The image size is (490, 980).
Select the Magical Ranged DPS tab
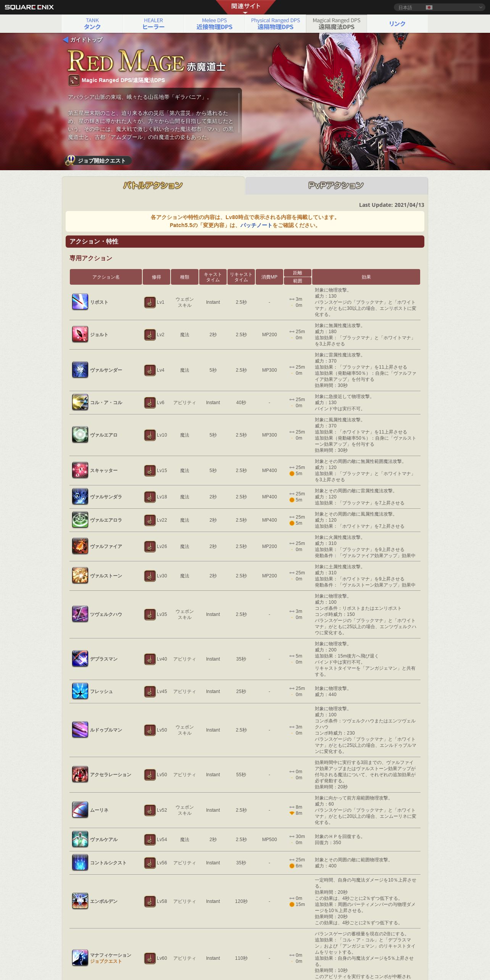(337, 24)
